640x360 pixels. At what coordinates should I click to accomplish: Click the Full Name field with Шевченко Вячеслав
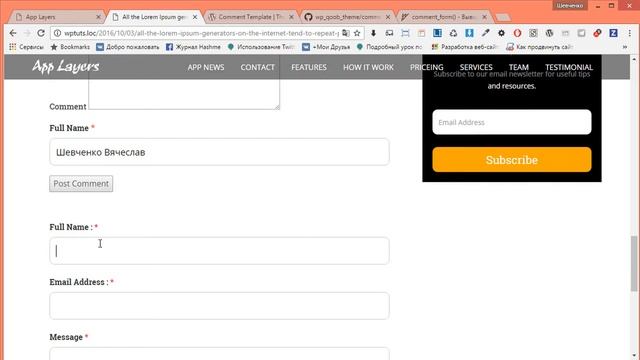[x=219, y=152]
